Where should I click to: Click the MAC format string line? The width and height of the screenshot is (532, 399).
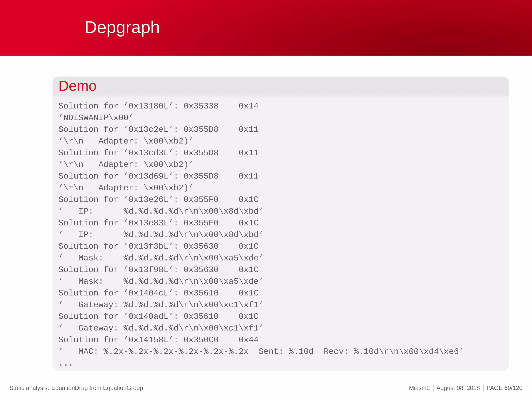coord(261,351)
